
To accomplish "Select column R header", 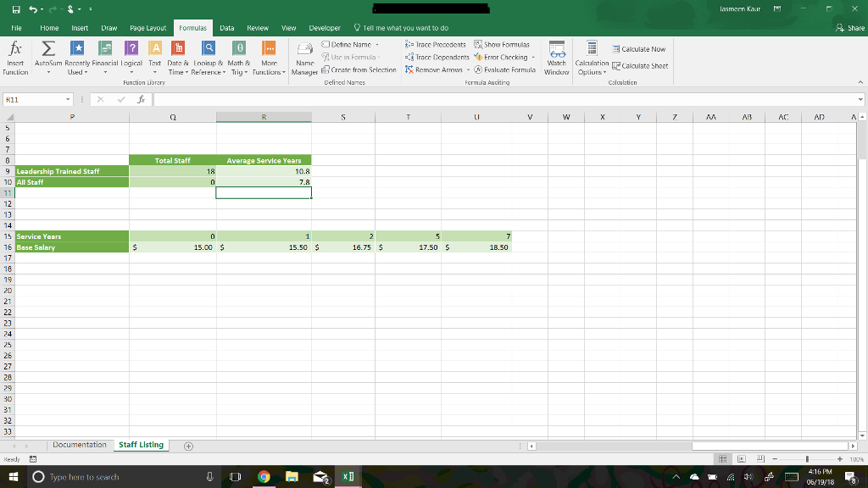I will [264, 117].
